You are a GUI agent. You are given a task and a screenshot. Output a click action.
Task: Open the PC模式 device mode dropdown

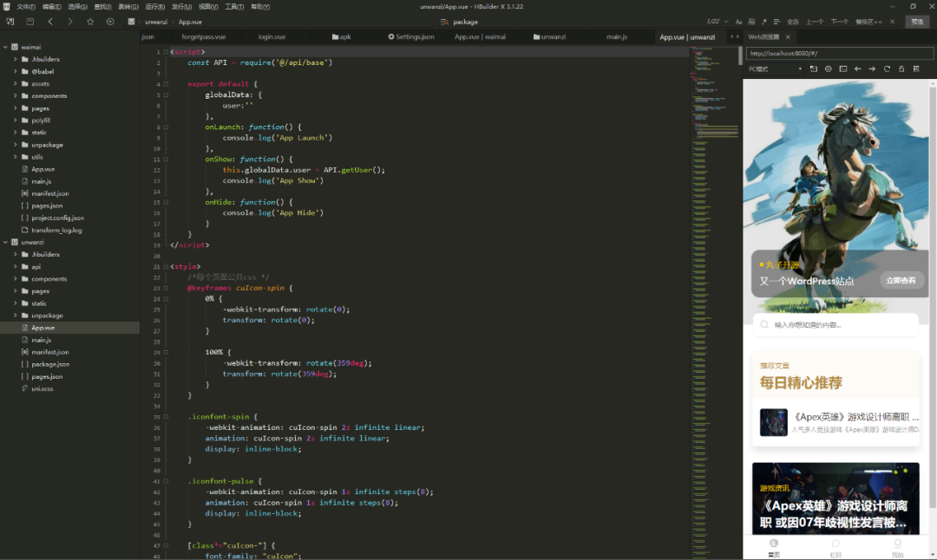774,68
